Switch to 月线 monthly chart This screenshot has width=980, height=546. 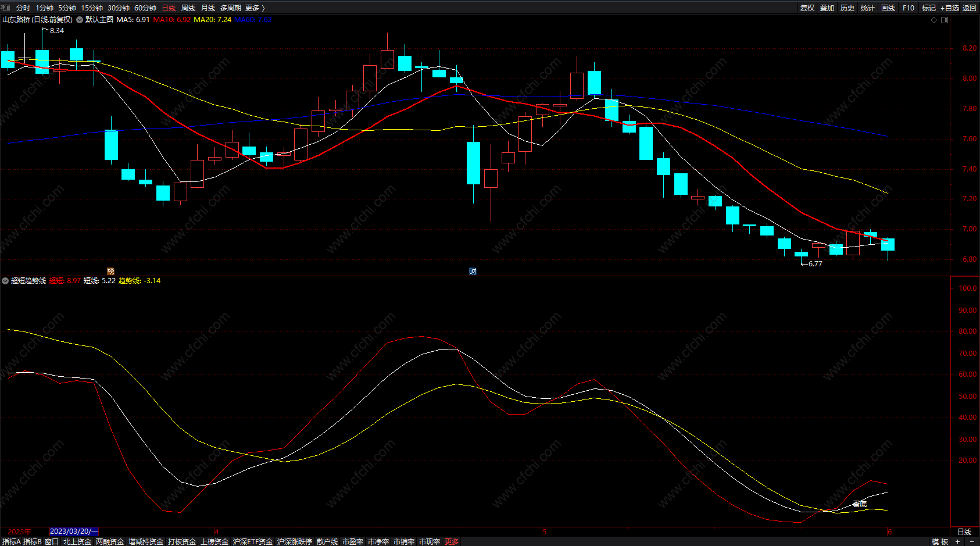pyautogui.click(x=208, y=8)
